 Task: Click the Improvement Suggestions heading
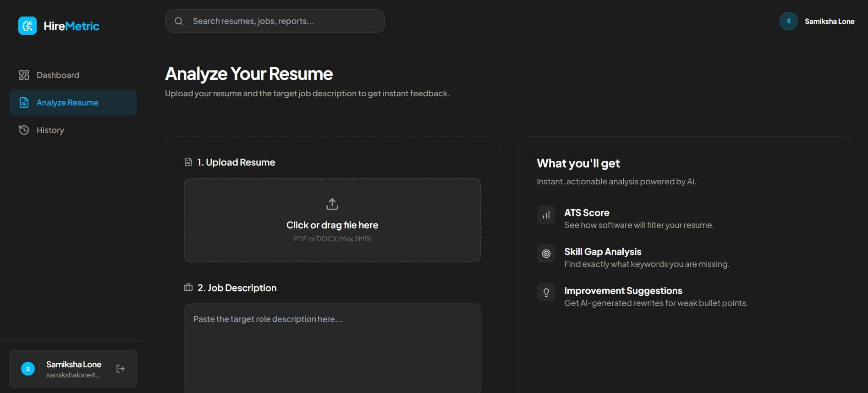623,291
